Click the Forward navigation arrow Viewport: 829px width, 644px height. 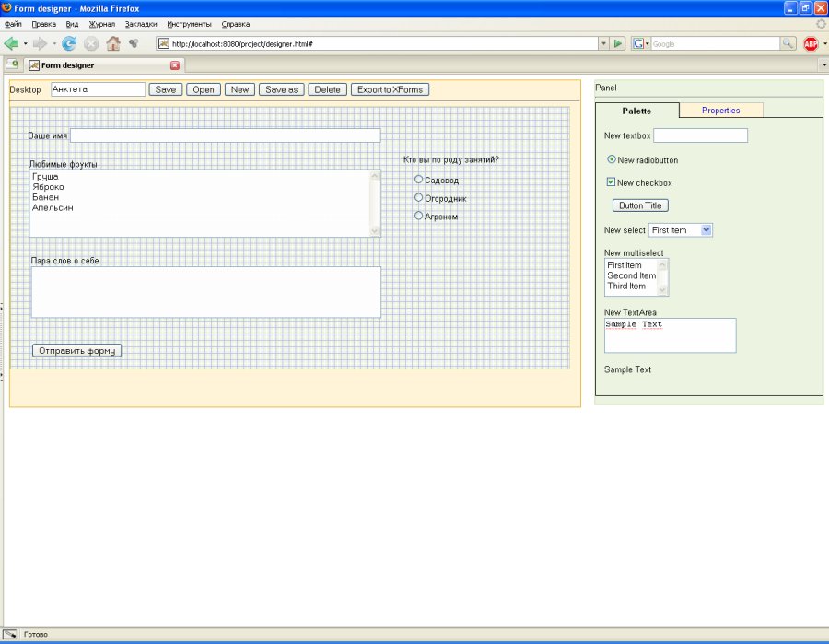pos(40,43)
